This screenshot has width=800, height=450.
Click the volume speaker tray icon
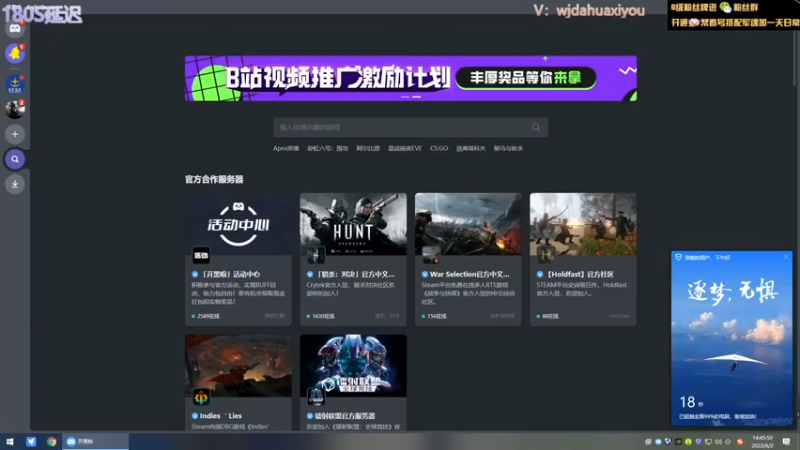pyautogui.click(x=718, y=442)
